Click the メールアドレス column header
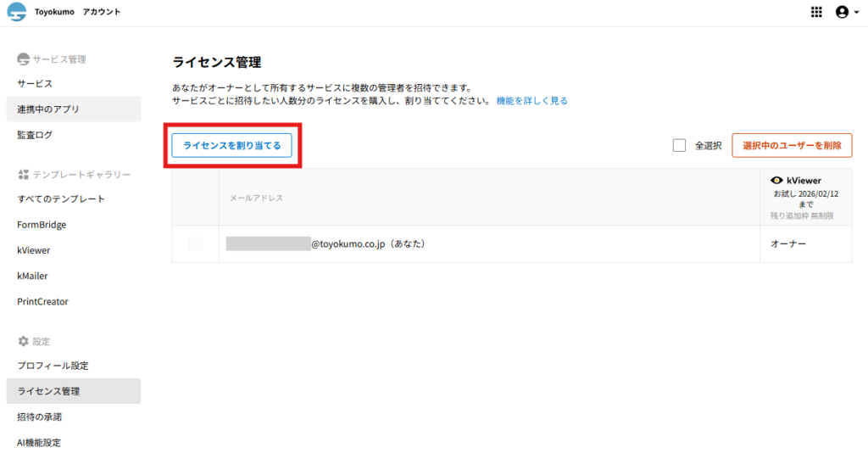Viewport: 868px width, 453px height. point(257,198)
